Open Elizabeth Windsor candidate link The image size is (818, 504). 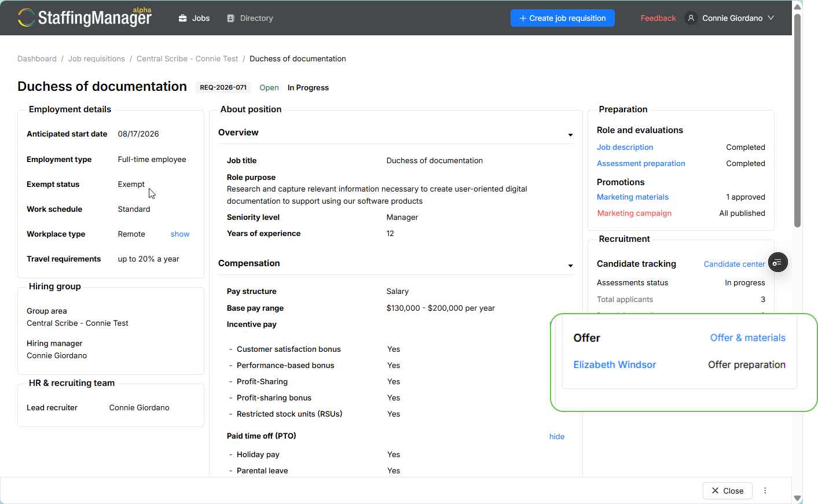tap(615, 365)
